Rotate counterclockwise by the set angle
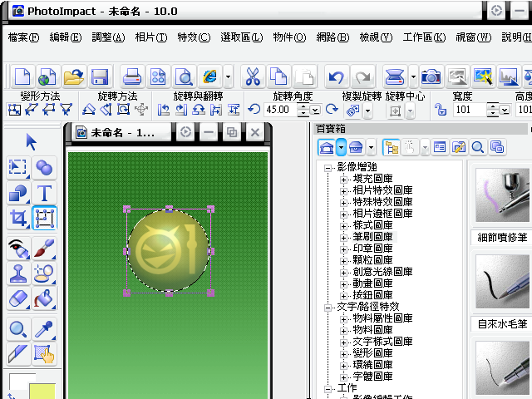532x399 pixels. tap(254, 109)
